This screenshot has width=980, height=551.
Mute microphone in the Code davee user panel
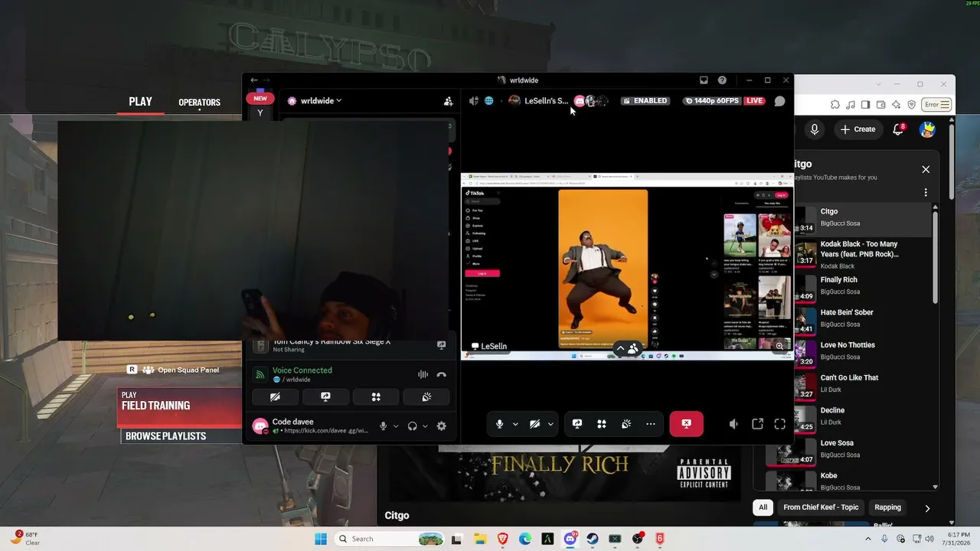tap(384, 426)
